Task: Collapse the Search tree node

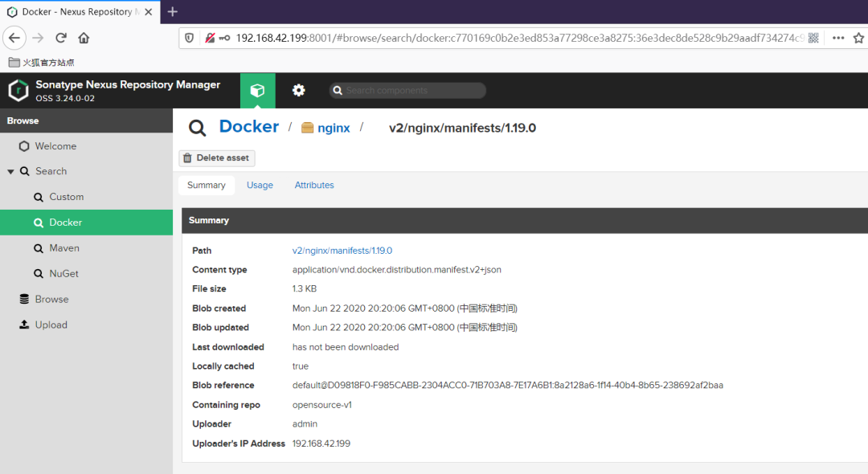Action: pos(10,172)
